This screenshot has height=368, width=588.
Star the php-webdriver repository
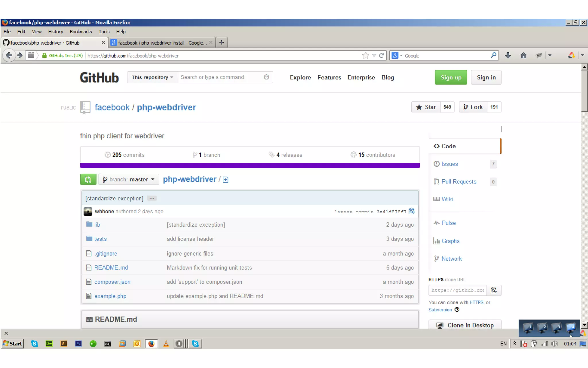coord(426,107)
